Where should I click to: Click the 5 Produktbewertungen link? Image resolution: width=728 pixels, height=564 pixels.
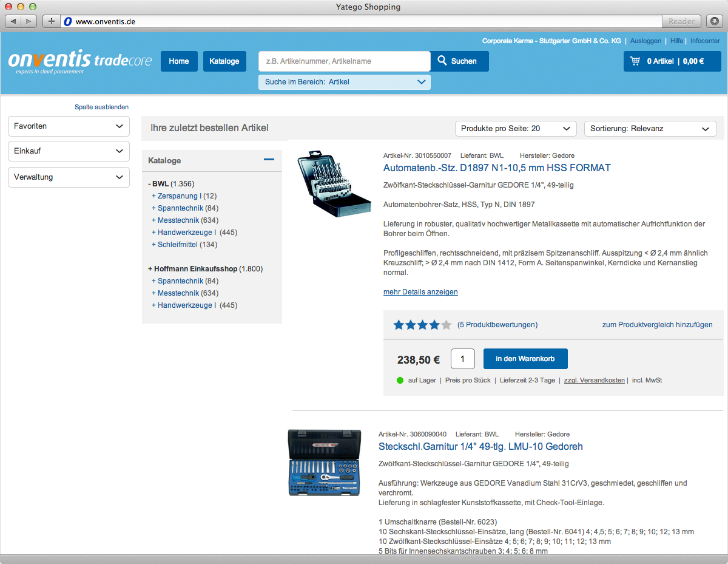click(x=497, y=325)
